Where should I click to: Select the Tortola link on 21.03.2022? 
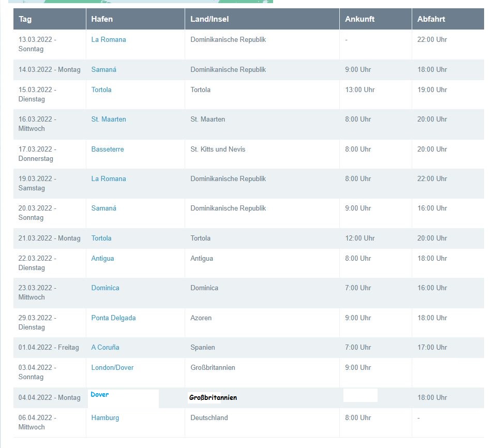pyautogui.click(x=101, y=238)
